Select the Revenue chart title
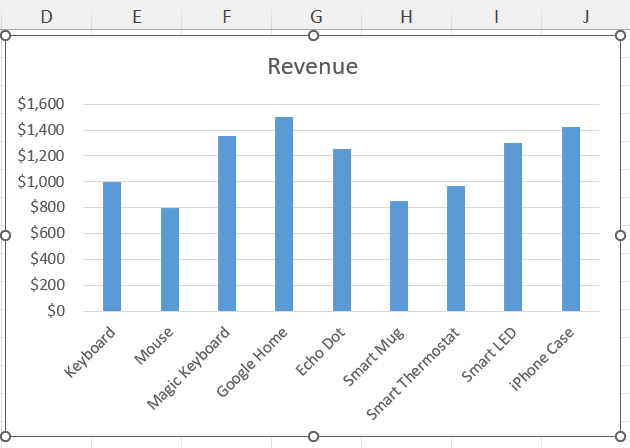630x448 pixels. (313, 66)
